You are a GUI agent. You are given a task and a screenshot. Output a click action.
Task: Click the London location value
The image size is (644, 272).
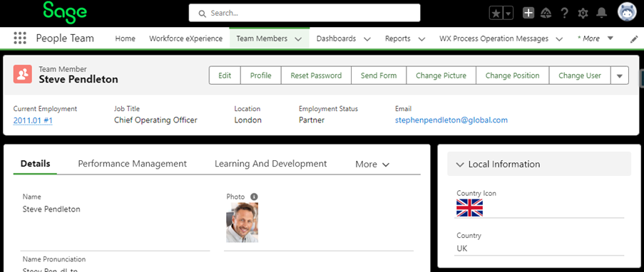pos(247,120)
